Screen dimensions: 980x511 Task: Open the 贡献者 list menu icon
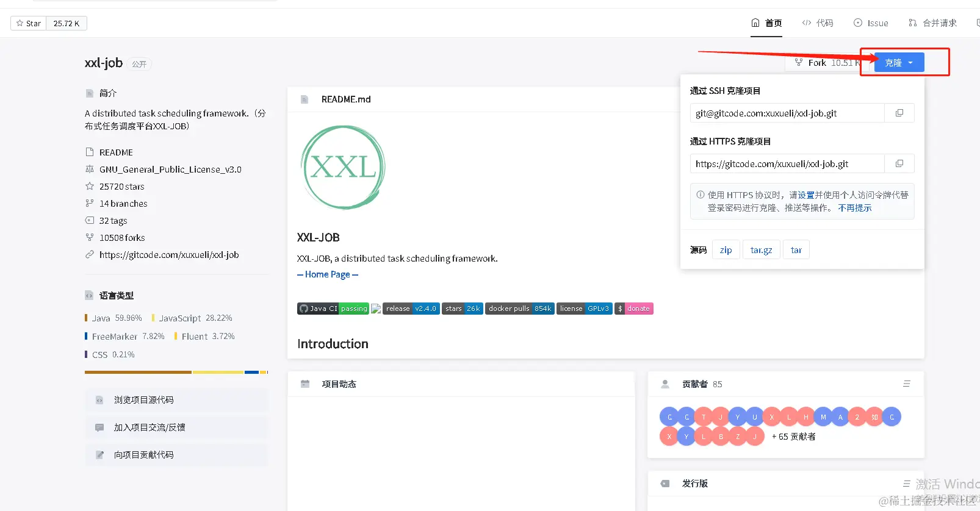[x=907, y=384]
